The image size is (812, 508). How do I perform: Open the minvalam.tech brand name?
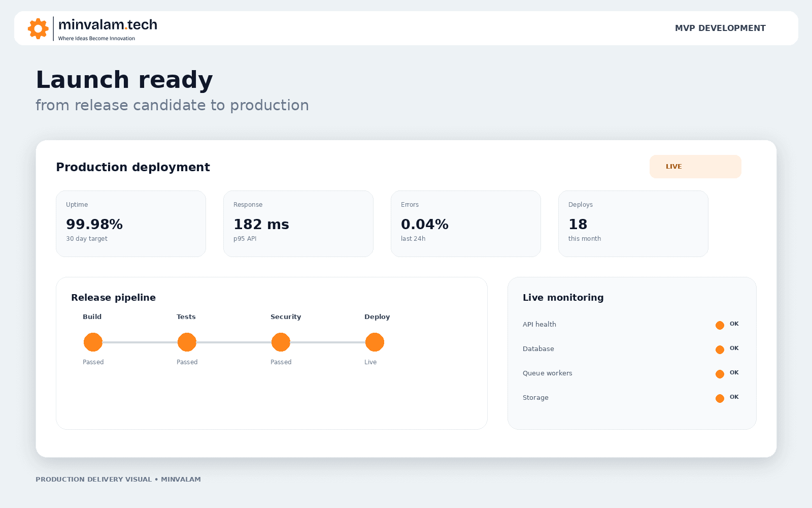[x=108, y=24]
